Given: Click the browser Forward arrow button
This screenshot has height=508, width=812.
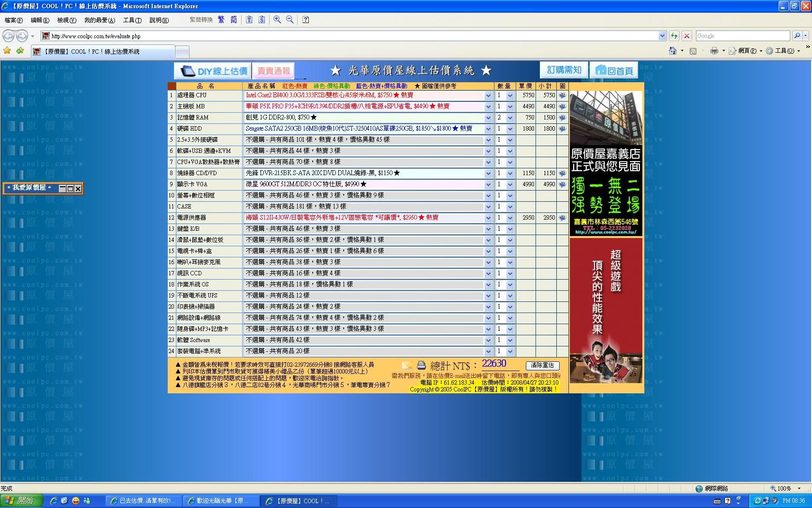Looking at the screenshot, I should click(x=22, y=36).
